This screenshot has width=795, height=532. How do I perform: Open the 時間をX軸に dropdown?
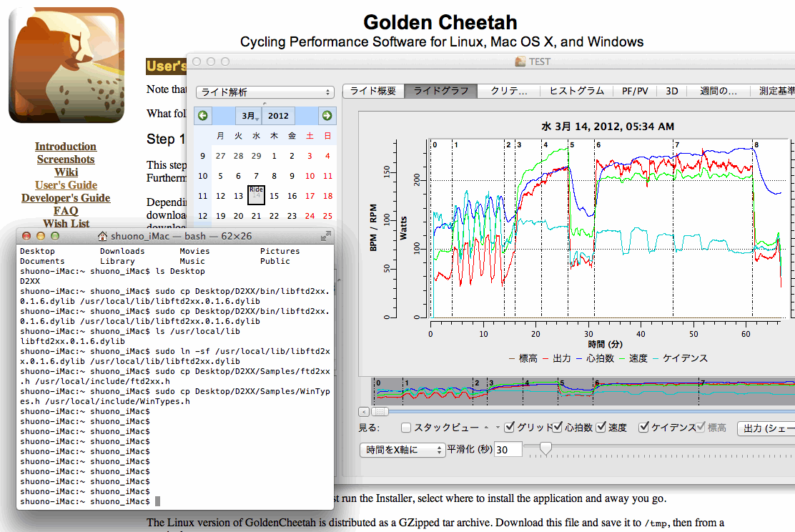tap(403, 450)
